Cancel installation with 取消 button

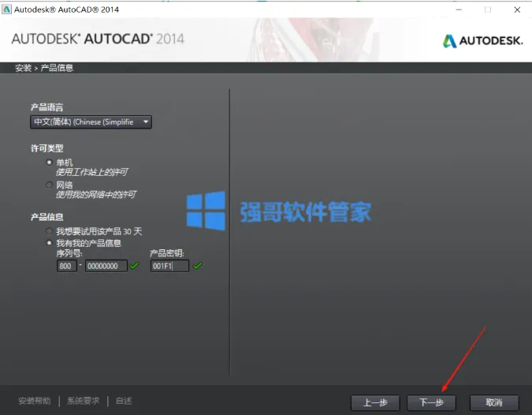(494, 403)
